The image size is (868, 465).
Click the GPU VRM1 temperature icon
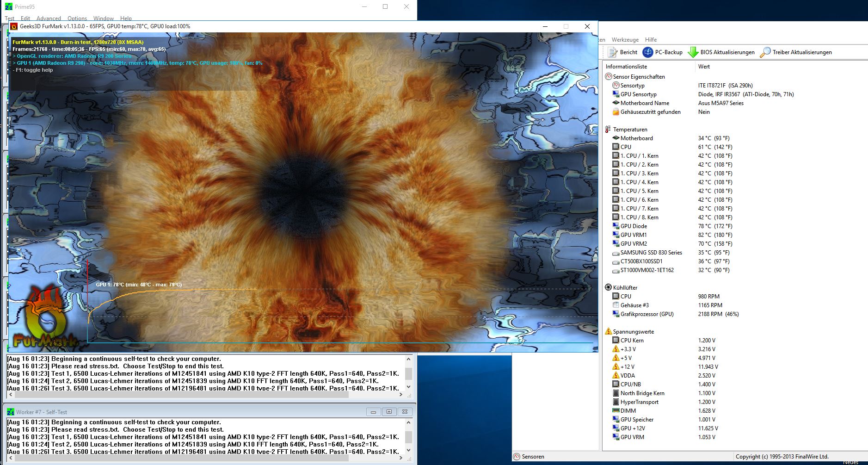616,235
